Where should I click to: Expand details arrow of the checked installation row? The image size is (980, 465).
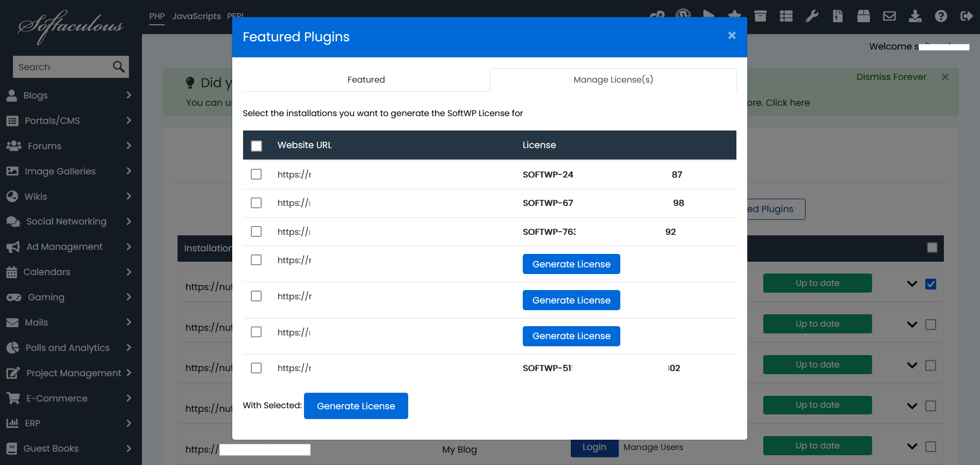(x=912, y=284)
